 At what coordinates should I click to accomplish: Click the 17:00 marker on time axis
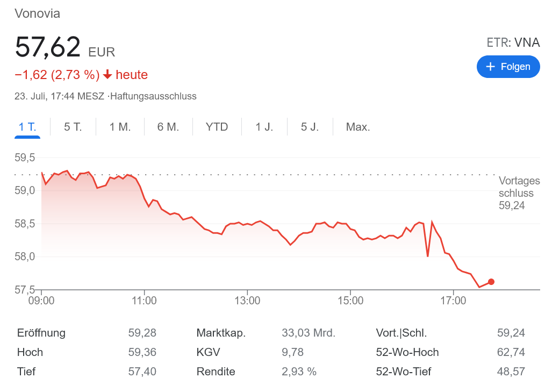click(453, 301)
